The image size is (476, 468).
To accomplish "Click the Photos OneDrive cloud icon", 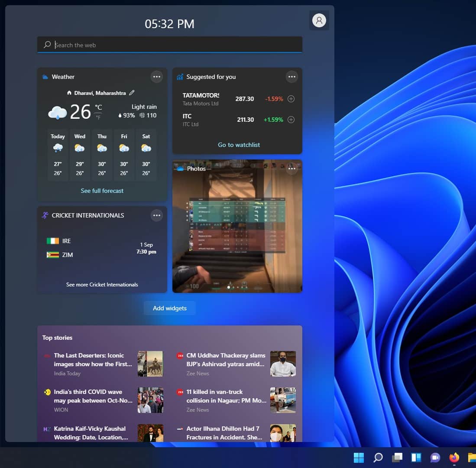I will point(180,169).
